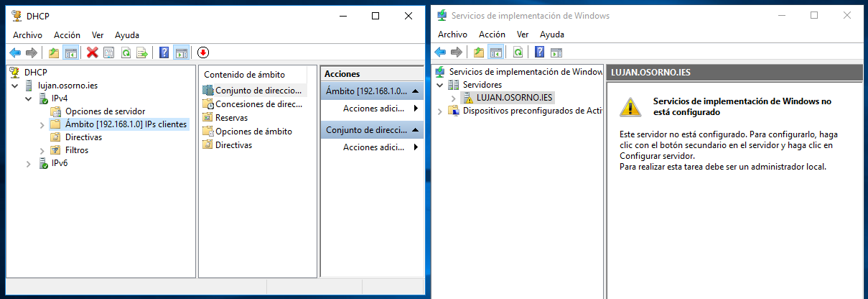Click Refresh icon in DHCP toolbar
Screen dimensions: 868x299
click(126, 52)
